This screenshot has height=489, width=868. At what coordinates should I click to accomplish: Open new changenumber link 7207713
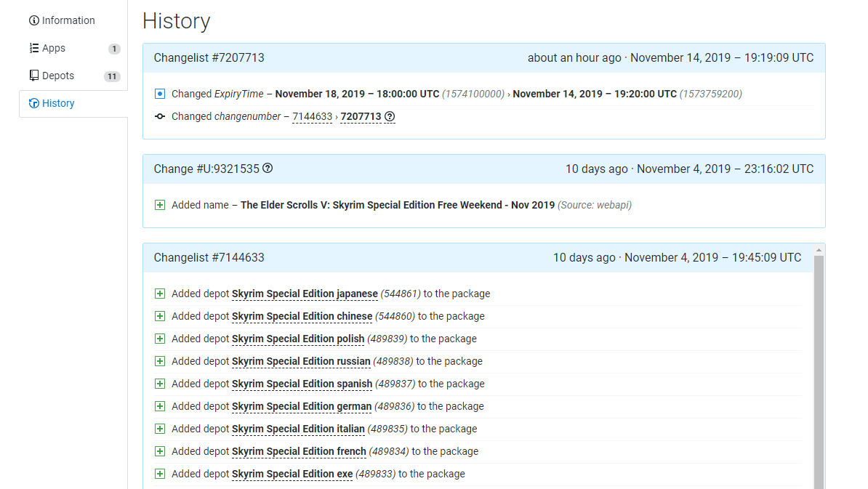point(361,117)
